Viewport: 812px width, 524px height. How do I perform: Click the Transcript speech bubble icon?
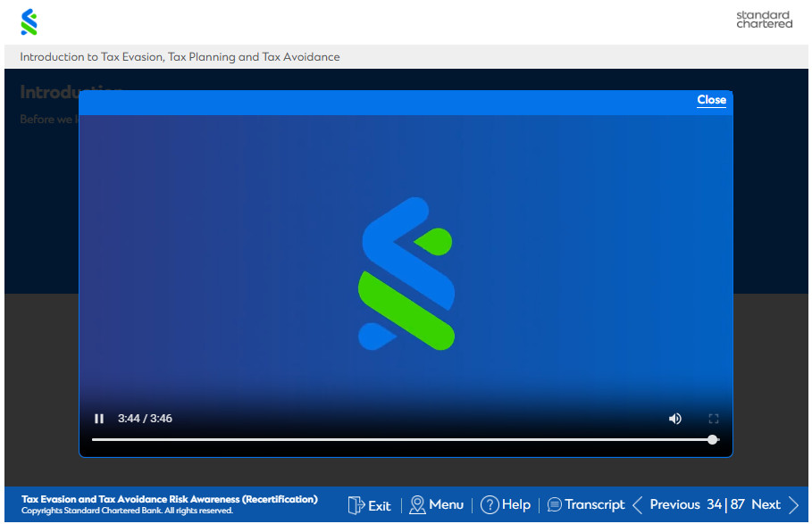[x=554, y=504]
